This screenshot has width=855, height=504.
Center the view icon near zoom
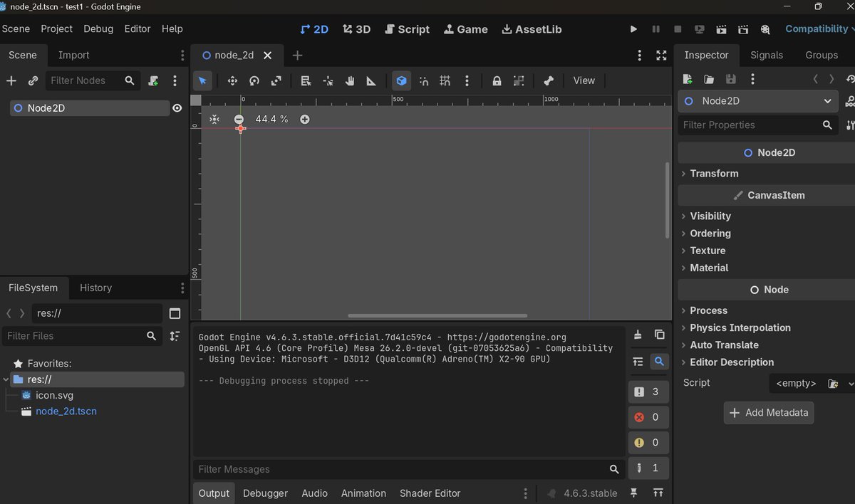[214, 120]
